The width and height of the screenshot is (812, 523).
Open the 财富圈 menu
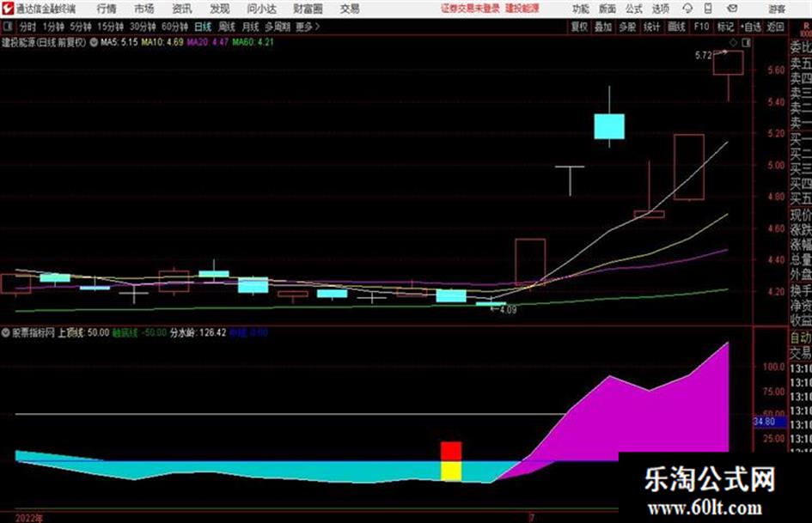click(x=308, y=9)
